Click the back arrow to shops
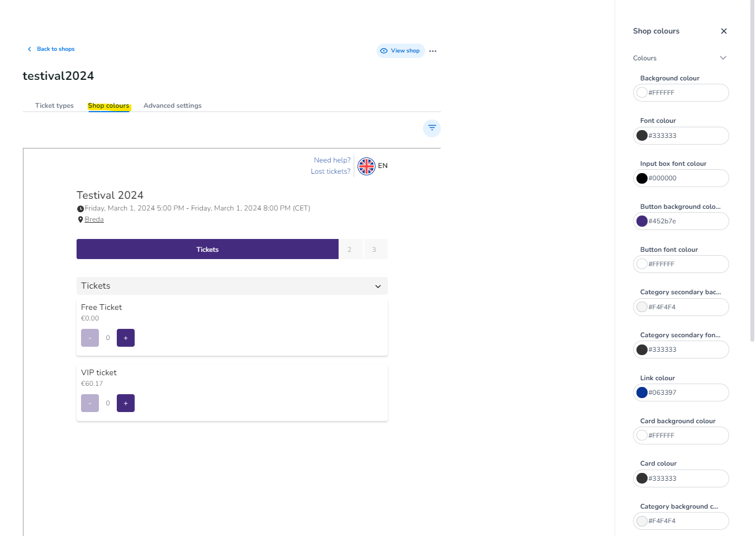This screenshot has width=756, height=536. click(x=30, y=49)
